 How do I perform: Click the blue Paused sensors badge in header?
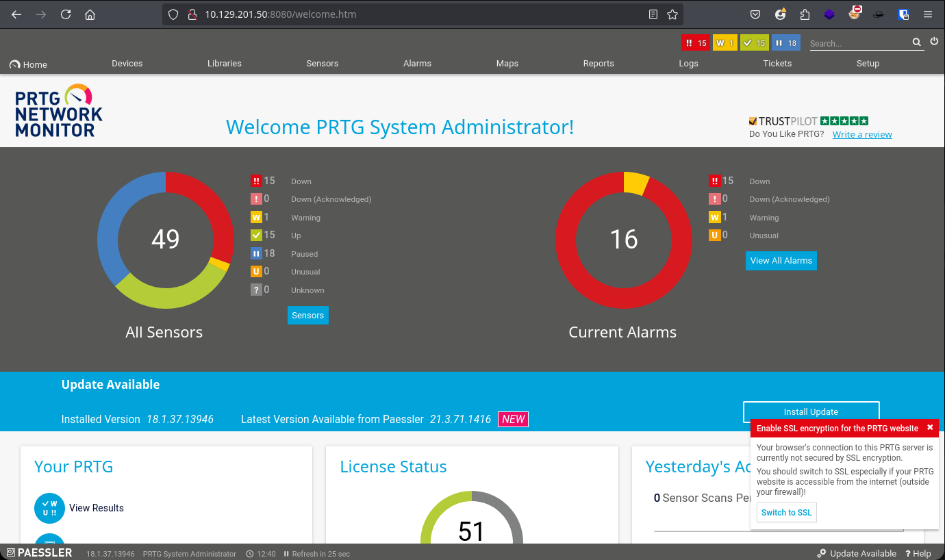785,43
